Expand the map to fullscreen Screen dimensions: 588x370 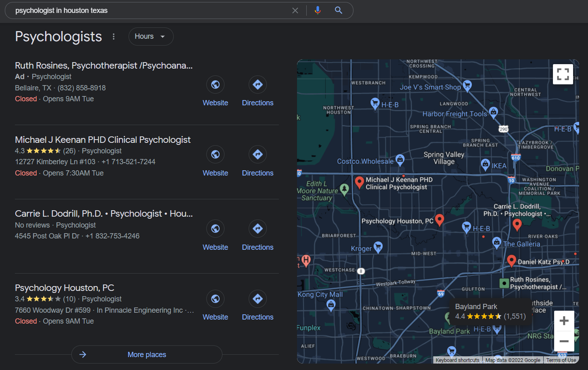click(563, 74)
